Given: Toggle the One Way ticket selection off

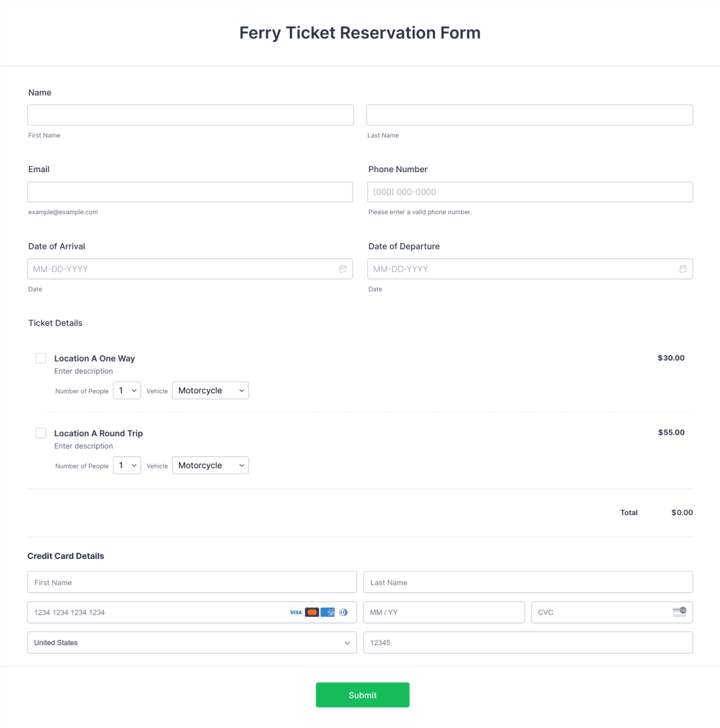Looking at the screenshot, I should pos(41,358).
